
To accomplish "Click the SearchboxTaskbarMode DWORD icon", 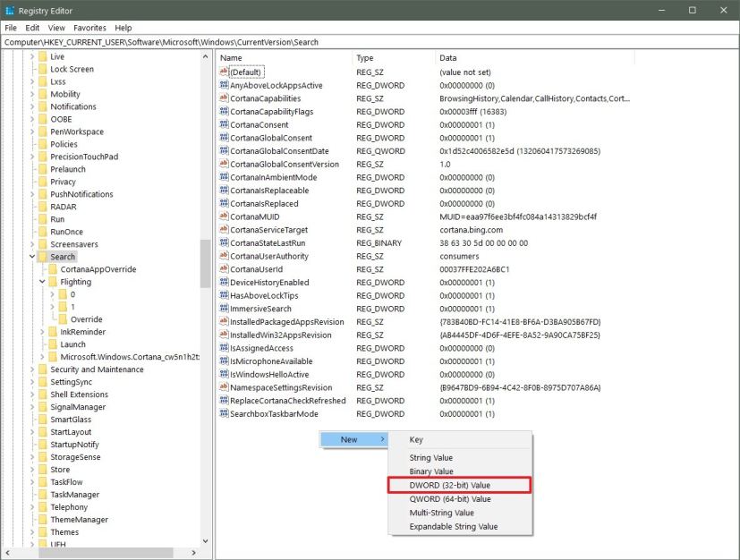I will [224, 414].
